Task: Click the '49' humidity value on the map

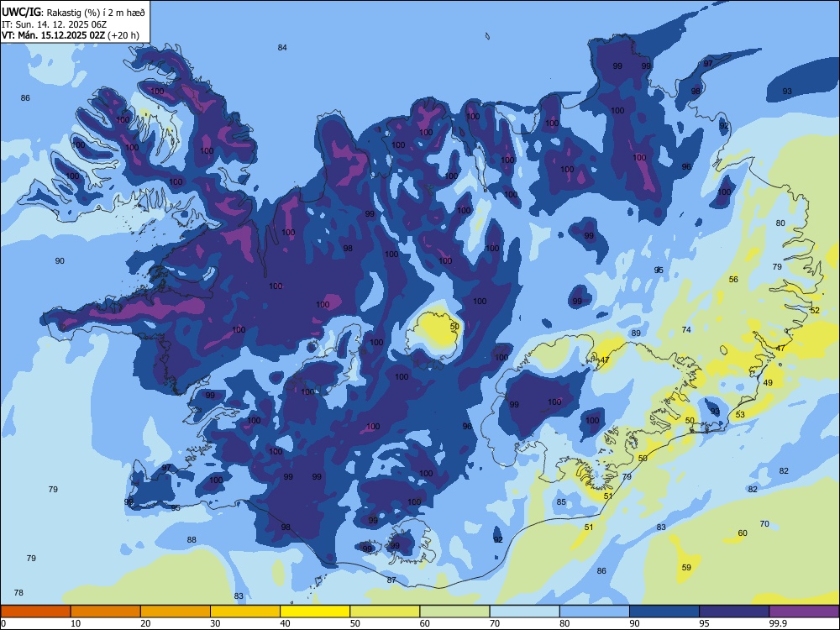Action: (x=769, y=382)
